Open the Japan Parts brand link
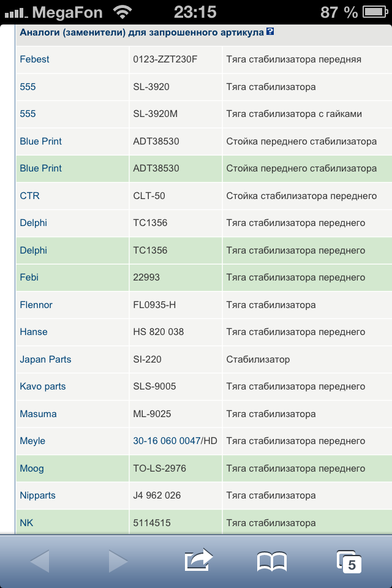Image resolution: width=392 pixels, height=588 pixels. [45, 360]
